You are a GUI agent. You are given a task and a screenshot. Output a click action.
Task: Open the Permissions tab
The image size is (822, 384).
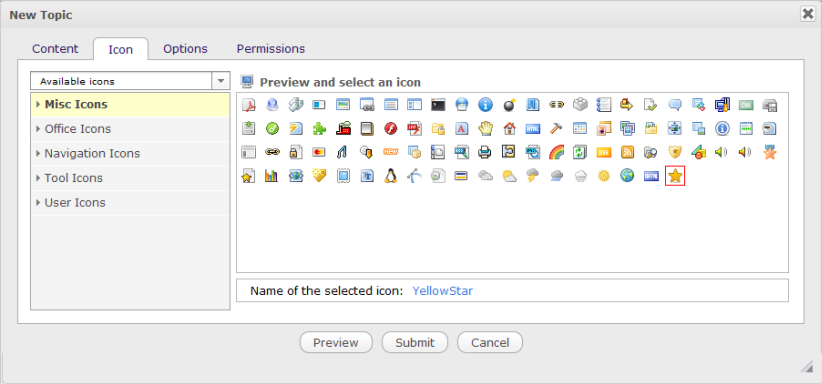[271, 49]
